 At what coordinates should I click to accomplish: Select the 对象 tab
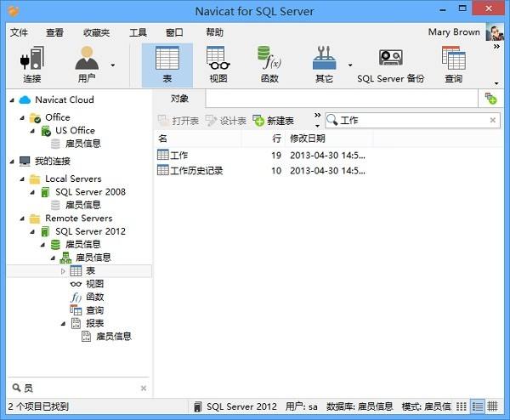click(x=179, y=99)
